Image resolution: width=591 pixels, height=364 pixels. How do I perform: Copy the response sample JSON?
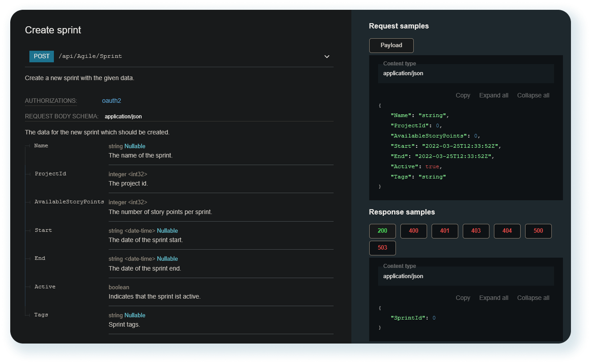(x=463, y=298)
